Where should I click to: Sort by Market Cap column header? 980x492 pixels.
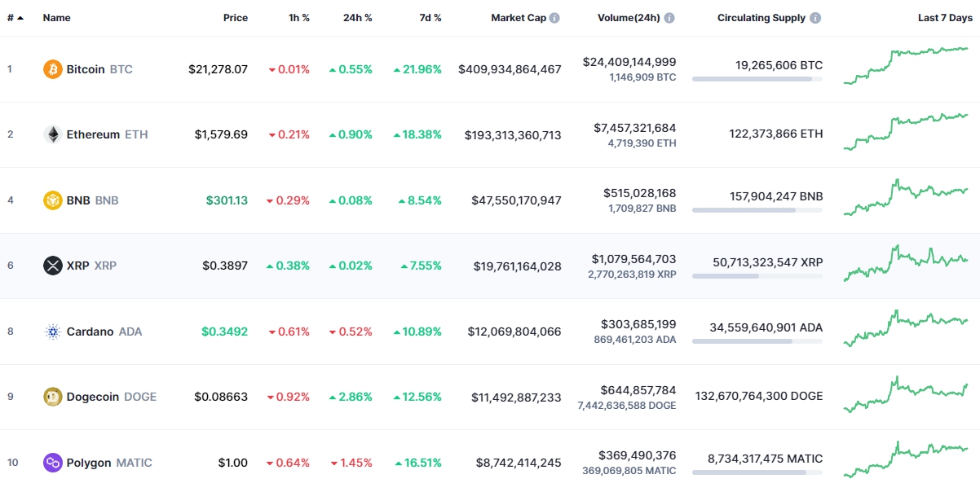pyautogui.click(x=519, y=18)
